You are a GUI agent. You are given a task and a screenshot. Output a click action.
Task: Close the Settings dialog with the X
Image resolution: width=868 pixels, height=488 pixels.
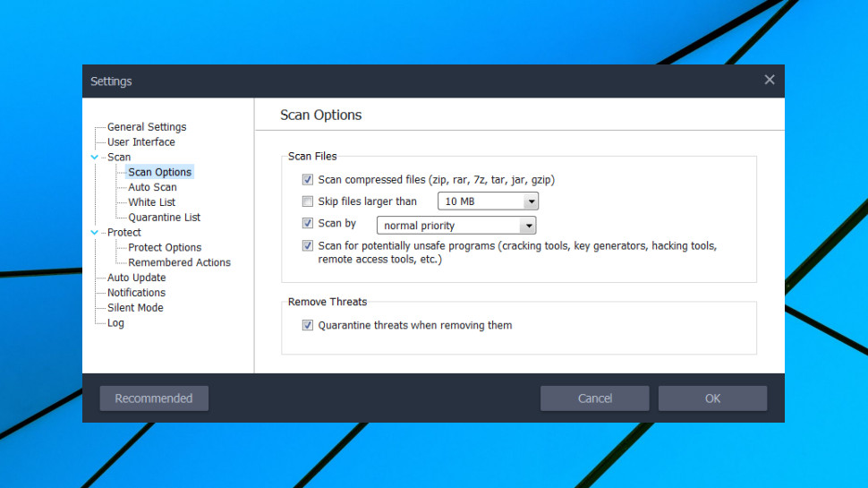[769, 80]
